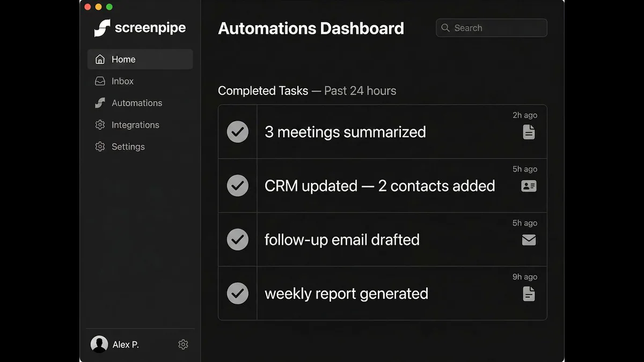Switch to the Automations section
Screen dimensions: 644x362
pyautogui.click(x=136, y=103)
